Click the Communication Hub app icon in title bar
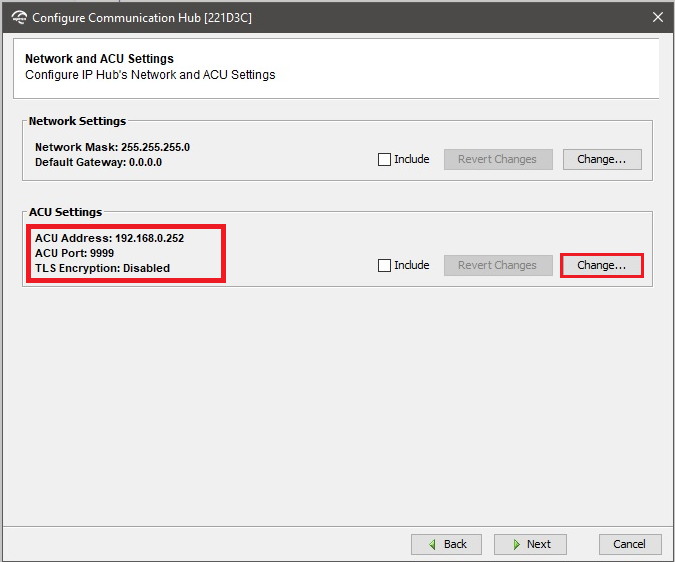The height and width of the screenshot is (562, 675). [18, 17]
